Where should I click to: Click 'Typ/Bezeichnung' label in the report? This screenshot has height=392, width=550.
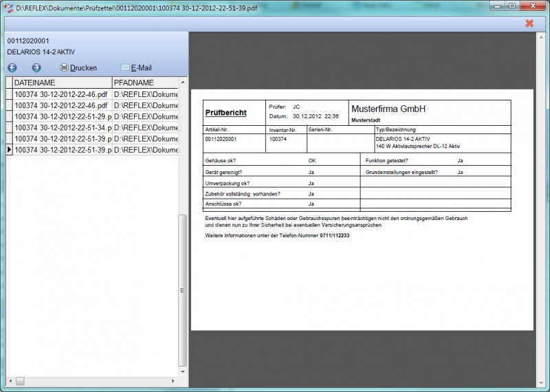click(x=395, y=129)
